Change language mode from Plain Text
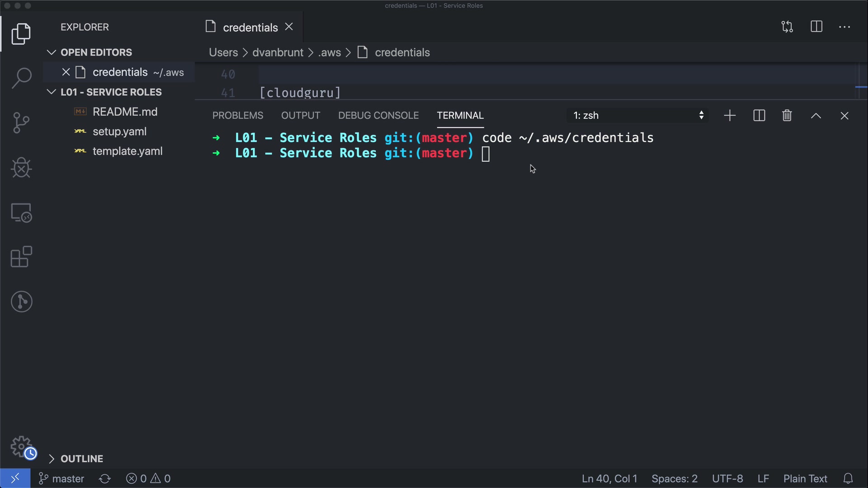 [x=805, y=479]
